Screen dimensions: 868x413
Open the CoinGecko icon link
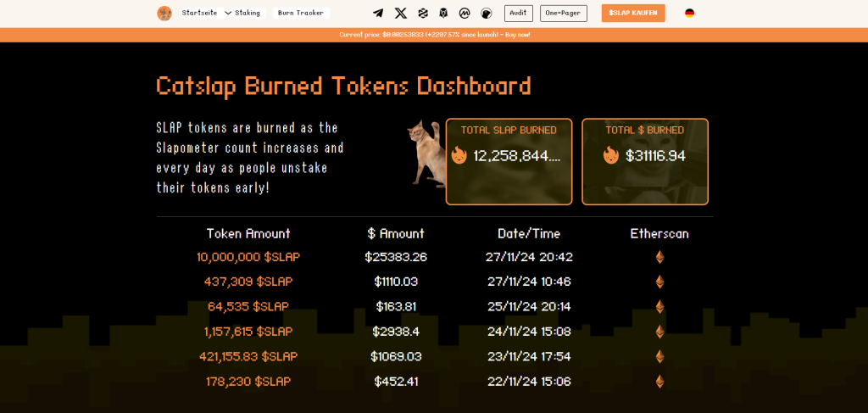486,14
